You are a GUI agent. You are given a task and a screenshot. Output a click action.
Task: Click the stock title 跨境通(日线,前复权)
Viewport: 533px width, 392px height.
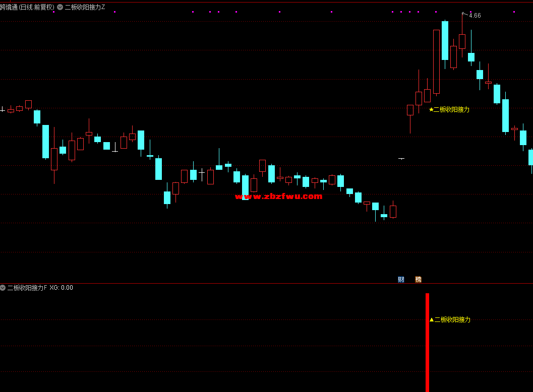click(27, 7)
